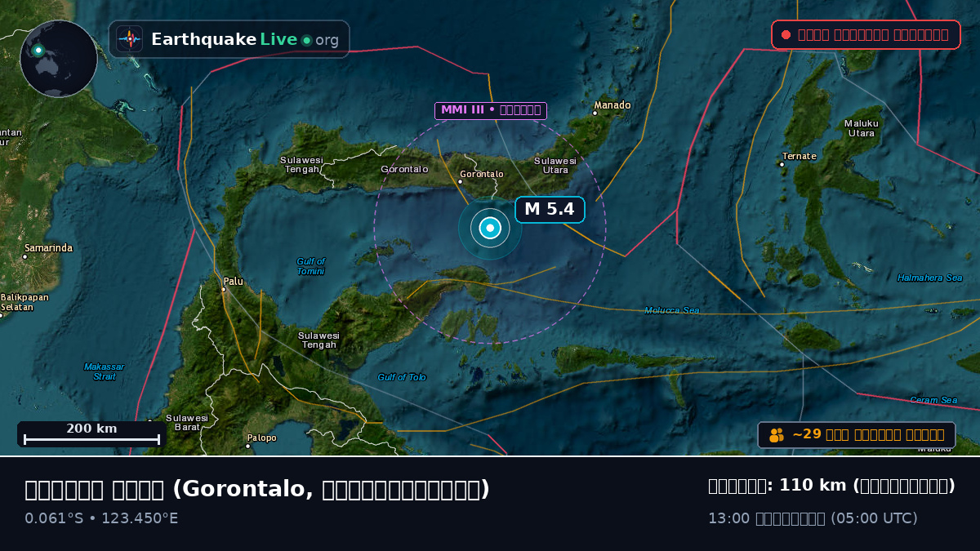This screenshot has height=551, width=980.
Task: Click the coordinates 0.061°S • 123.450°E
Action: tap(101, 518)
